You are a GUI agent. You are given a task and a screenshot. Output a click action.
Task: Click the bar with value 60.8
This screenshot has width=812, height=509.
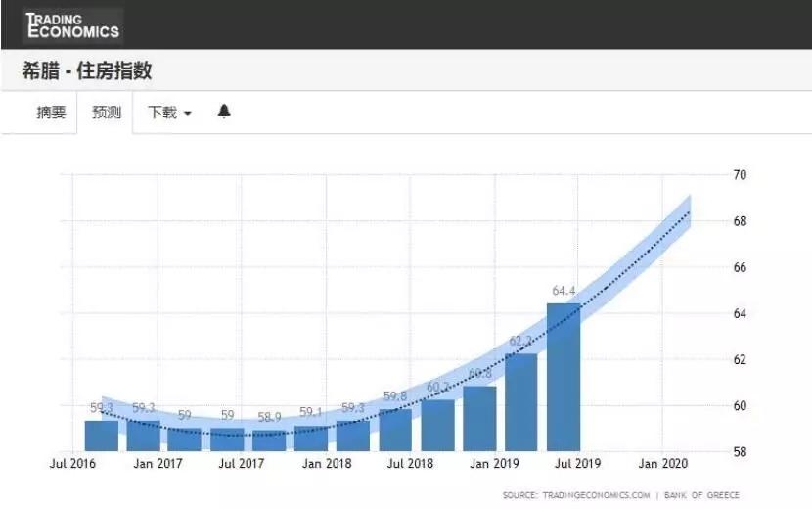click(x=479, y=418)
